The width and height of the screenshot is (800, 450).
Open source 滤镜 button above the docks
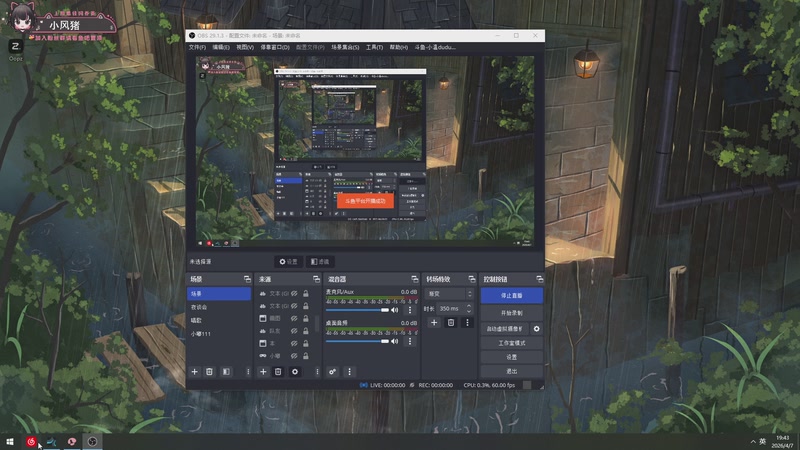[x=320, y=262]
